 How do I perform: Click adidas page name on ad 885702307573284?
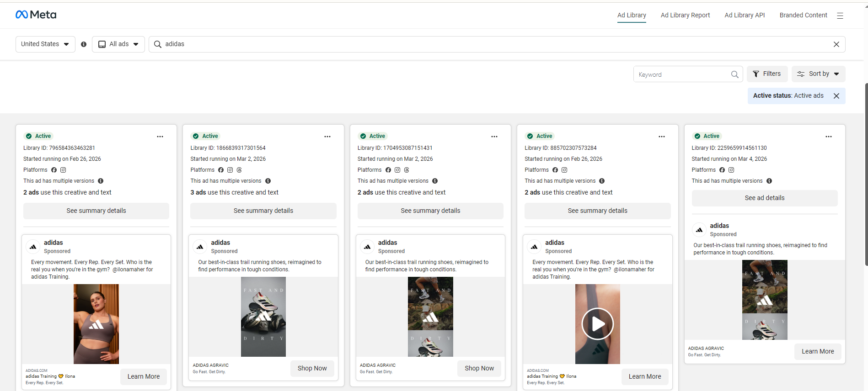[x=555, y=243]
